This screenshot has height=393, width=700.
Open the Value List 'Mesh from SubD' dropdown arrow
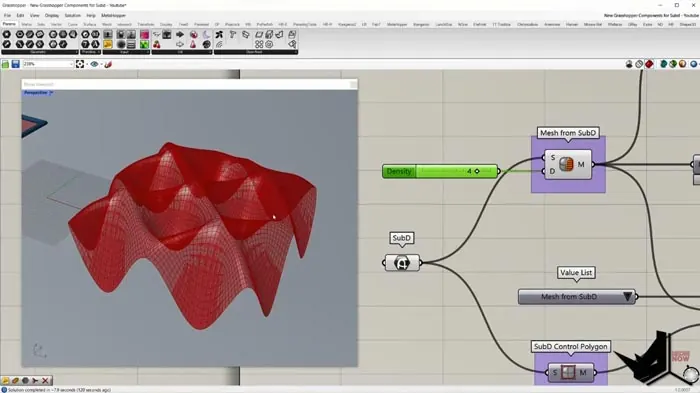(627, 297)
